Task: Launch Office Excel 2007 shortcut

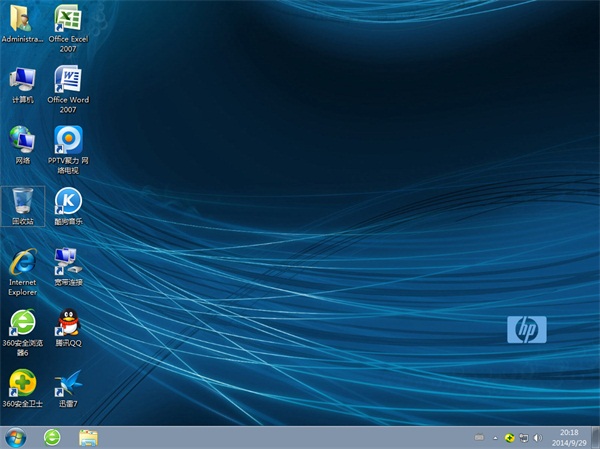Action: (x=68, y=19)
